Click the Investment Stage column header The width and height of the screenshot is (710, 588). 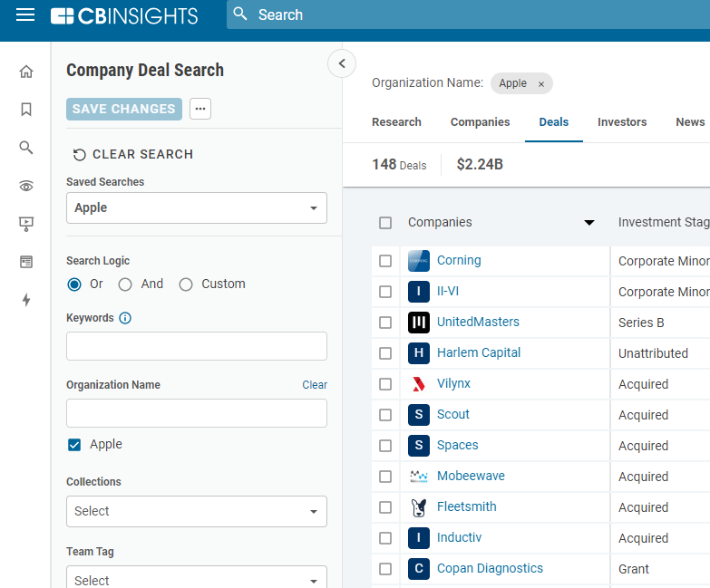[664, 222]
